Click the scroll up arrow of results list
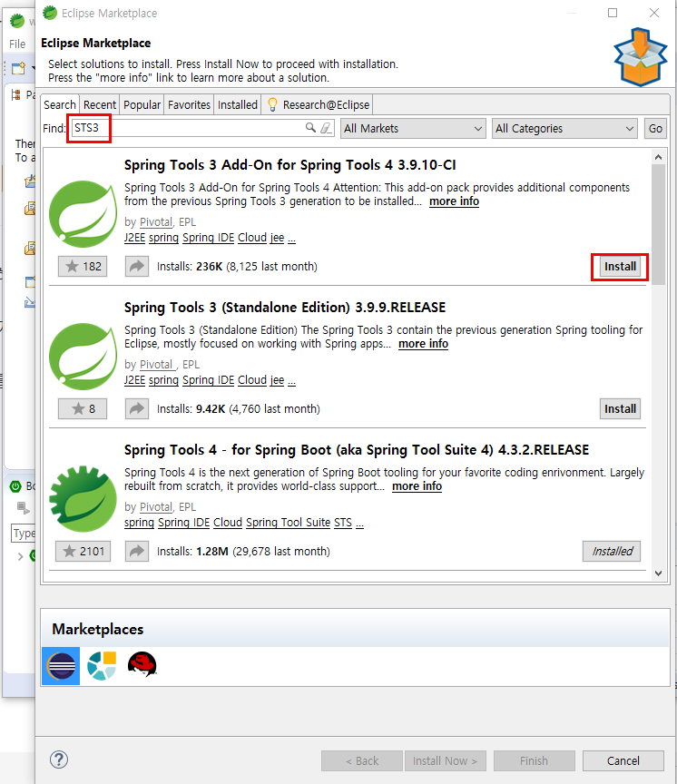This screenshot has height=784, width=677. [659, 157]
